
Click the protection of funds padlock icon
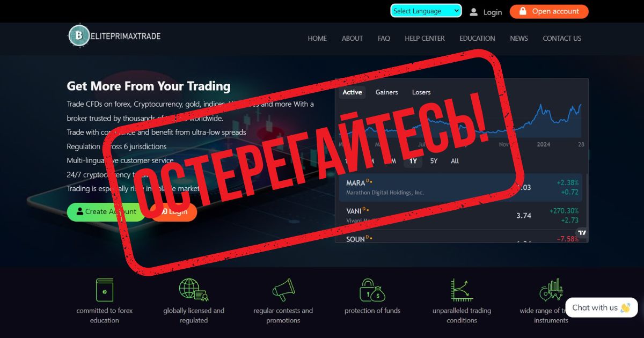(372, 290)
